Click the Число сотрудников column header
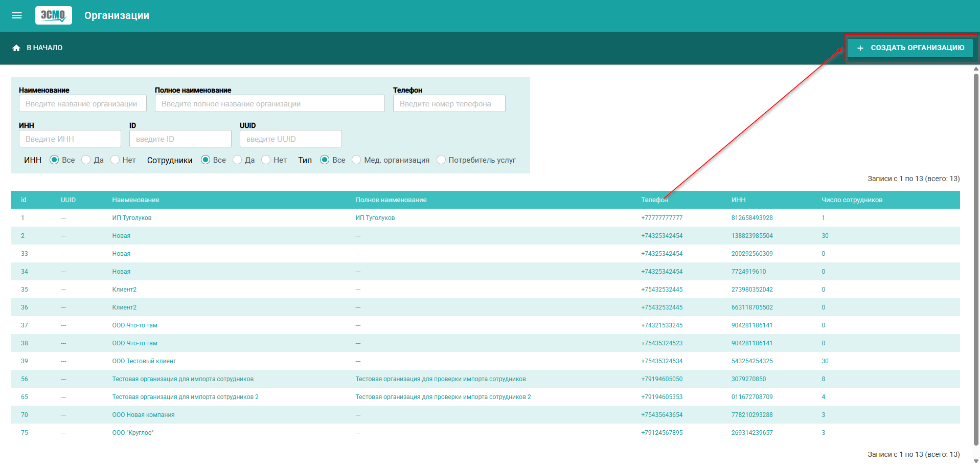Image resolution: width=980 pixels, height=464 pixels. tap(852, 200)
